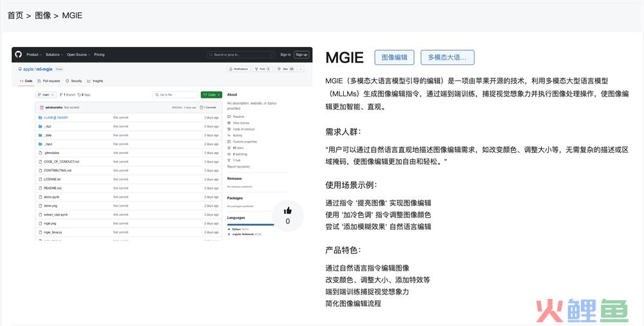Star the ml-mgie repository
This screenshot has height=326, width=644.
click(285, 69)
